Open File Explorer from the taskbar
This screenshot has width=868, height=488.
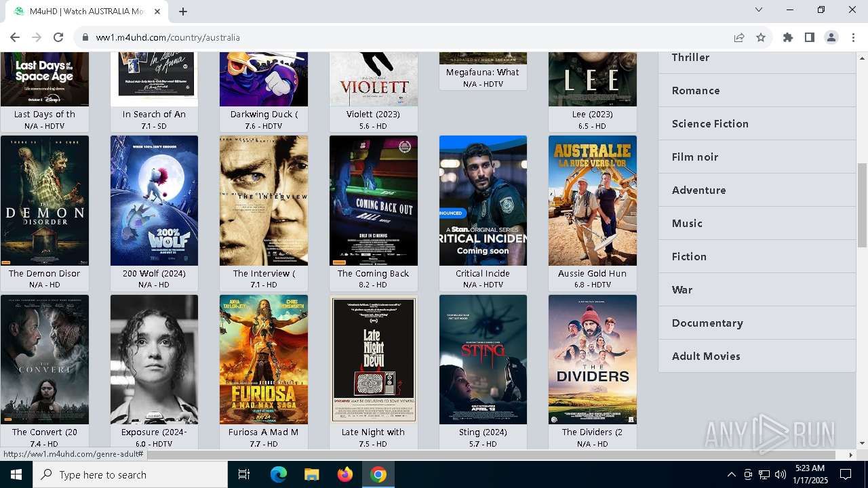(x=312, y=474)
